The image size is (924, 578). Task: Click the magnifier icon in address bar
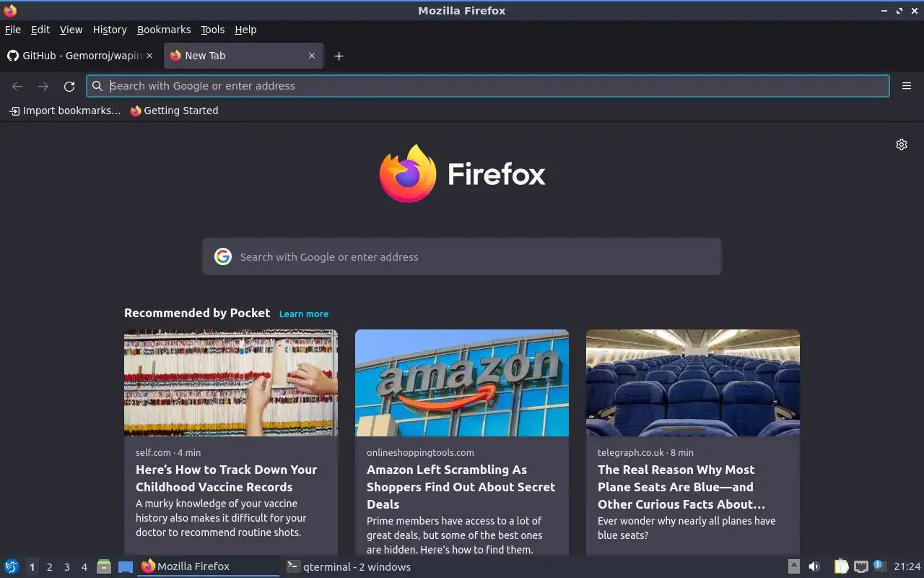(x=97, y=86)
